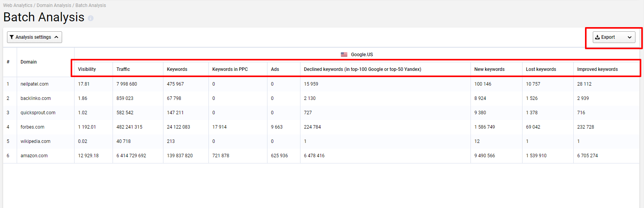Click the Batch Analysis breadcrumb item

pos(90,5)
